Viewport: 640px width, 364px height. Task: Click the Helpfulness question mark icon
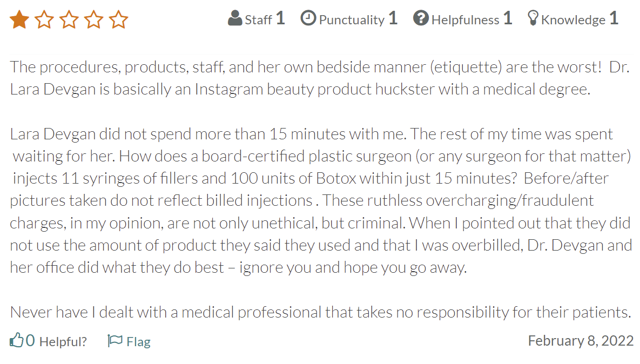tap(421, 18)
